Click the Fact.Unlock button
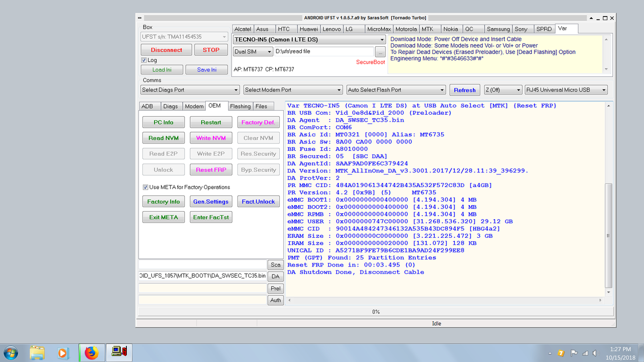The height and width of the screenshot is (362, 644). pos(258,202)
